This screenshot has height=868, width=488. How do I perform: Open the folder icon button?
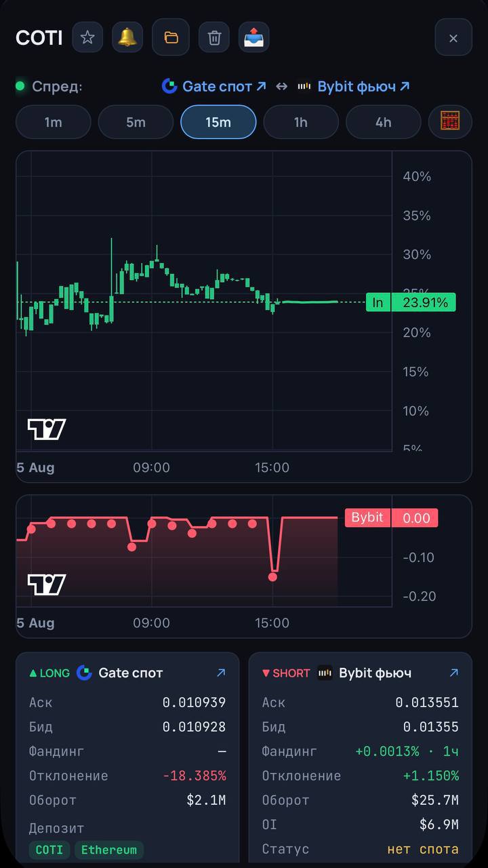click(171, 37)
